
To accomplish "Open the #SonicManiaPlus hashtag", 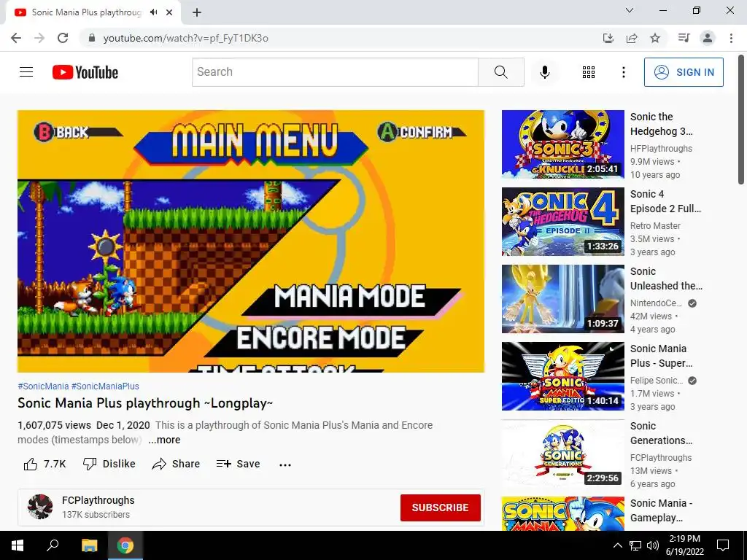I will (105, 386).
